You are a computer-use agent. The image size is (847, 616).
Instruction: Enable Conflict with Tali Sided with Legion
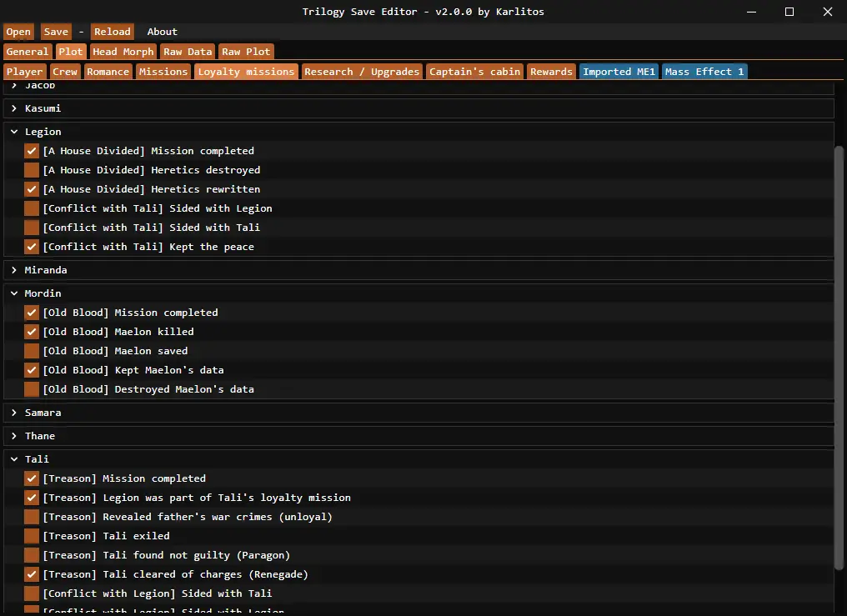[32, 208]
